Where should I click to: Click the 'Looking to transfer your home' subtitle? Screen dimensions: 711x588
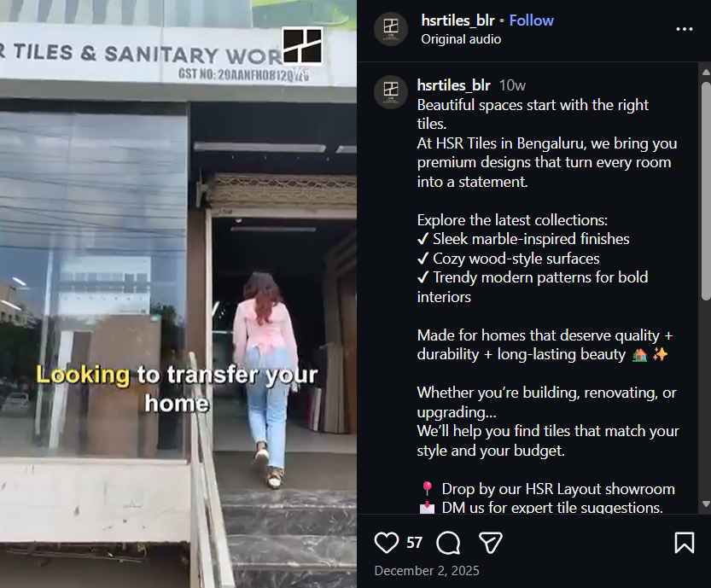pyautogui.click(x=177, y=388)
